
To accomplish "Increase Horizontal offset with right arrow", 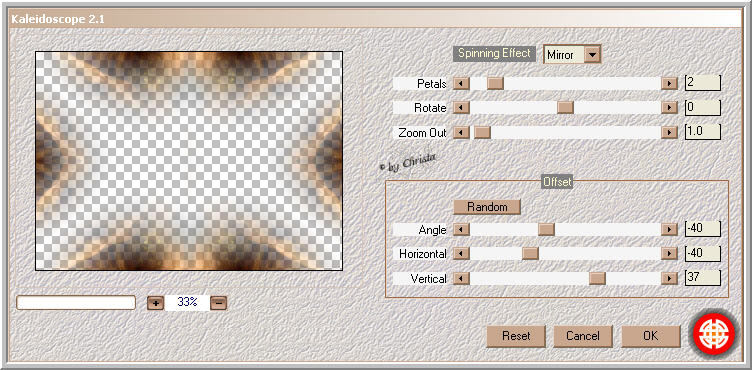I will click(x=669, y=253).
